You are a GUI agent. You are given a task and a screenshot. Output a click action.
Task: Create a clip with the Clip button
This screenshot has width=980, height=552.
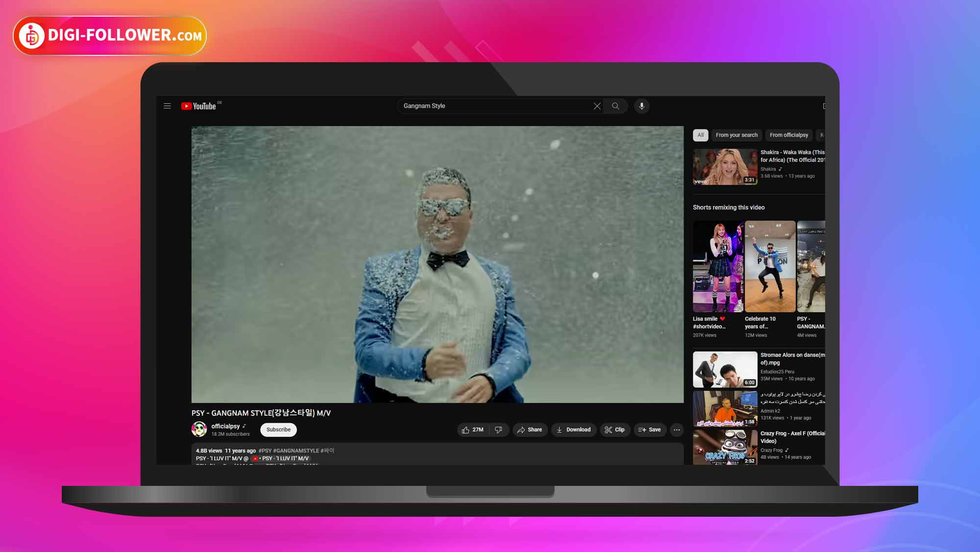point(614,430)
